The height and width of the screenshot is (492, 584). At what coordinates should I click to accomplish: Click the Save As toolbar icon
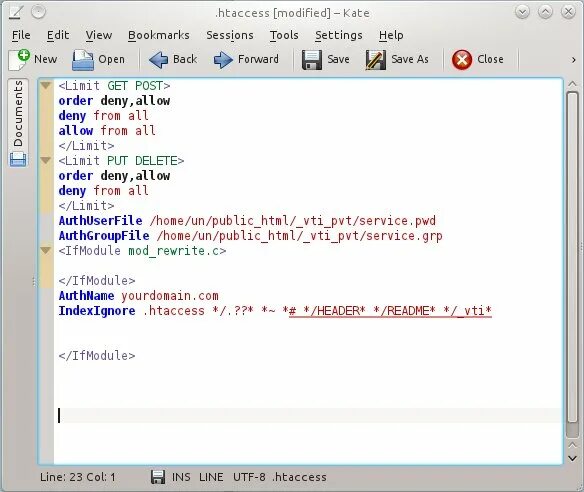click(376, 60)
